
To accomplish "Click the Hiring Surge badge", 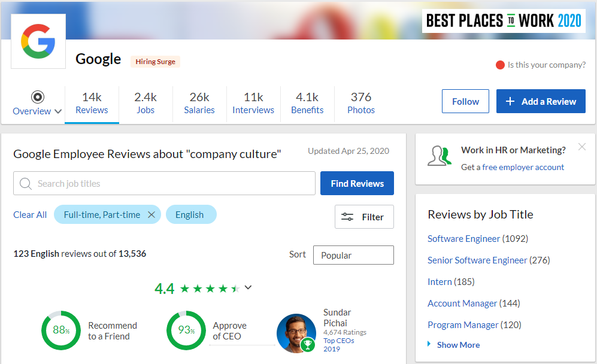I will [x=155, y=62].
